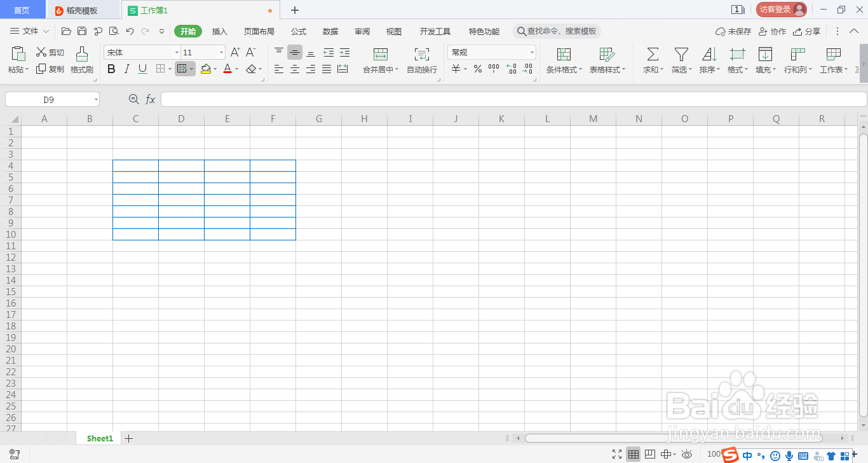This screenshot has height=463, width=868.
Task: Enter full screen view from status bar
Action: pos(616,454)
